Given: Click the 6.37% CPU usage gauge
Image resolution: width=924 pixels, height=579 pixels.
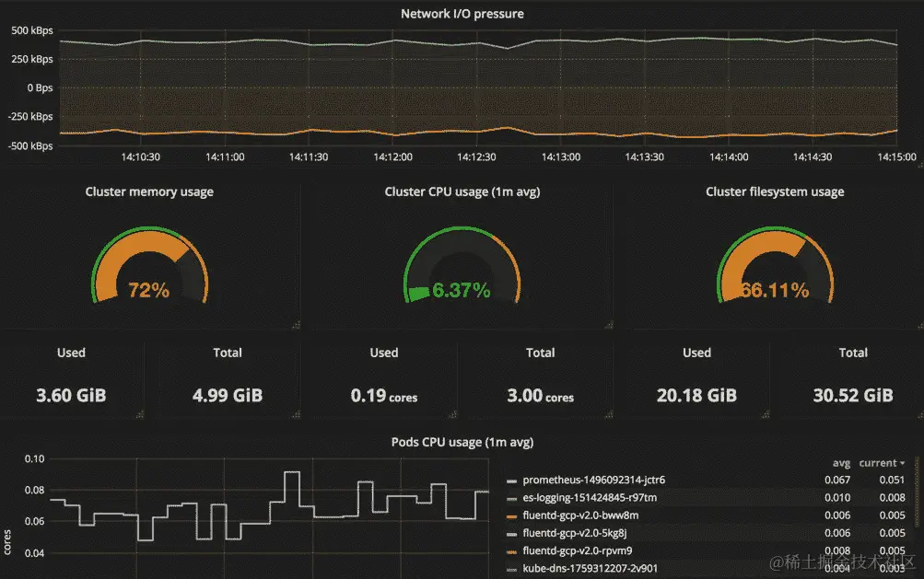Looking at the screenshot, I should (462, 265).
